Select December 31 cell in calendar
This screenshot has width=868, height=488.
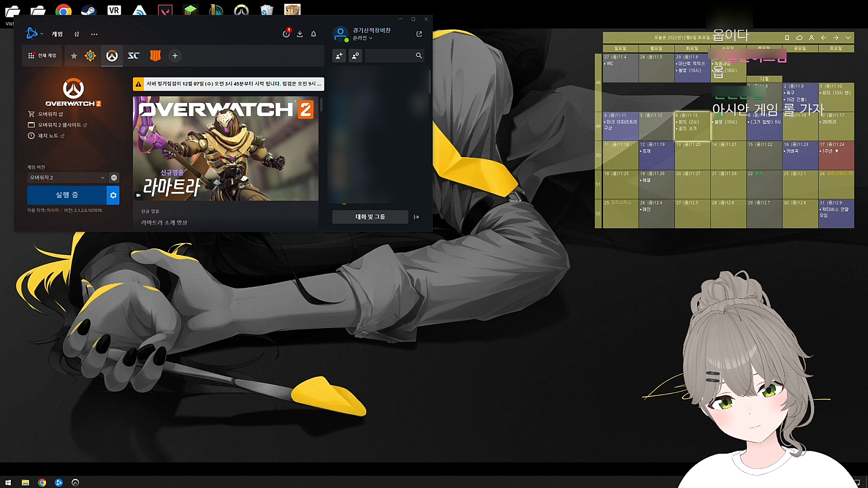pyautogui.click(x=836, y=214)
